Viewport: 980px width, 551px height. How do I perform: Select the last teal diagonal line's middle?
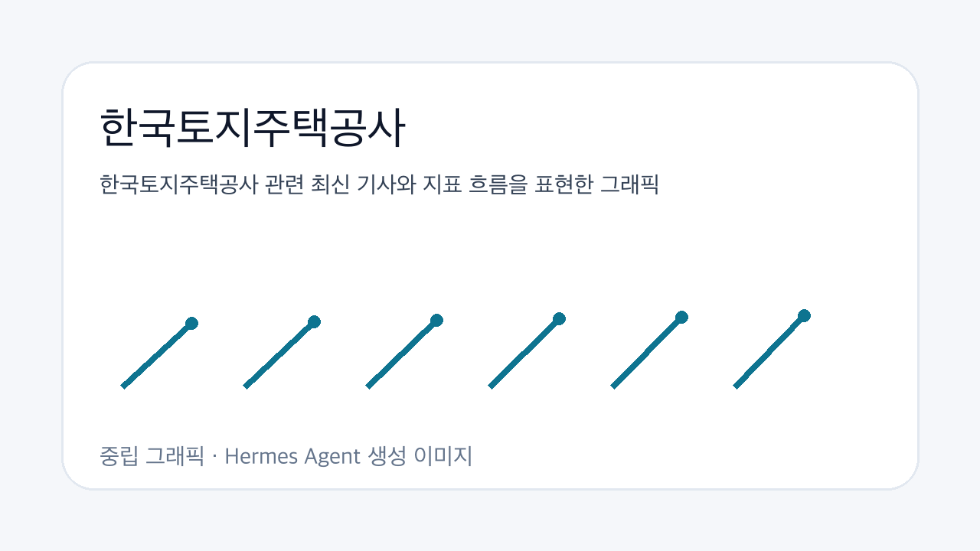point(769,350)
